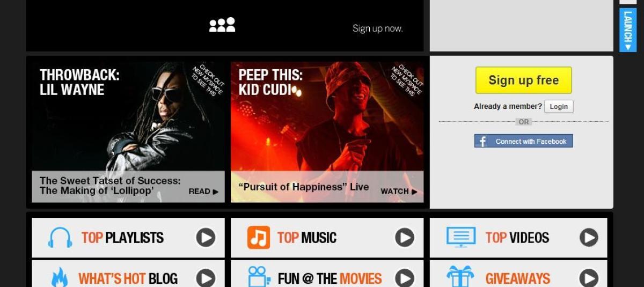The image size is (644, 287).
Task: Open Top Videos with its arrow button
Action: point(589,238)
